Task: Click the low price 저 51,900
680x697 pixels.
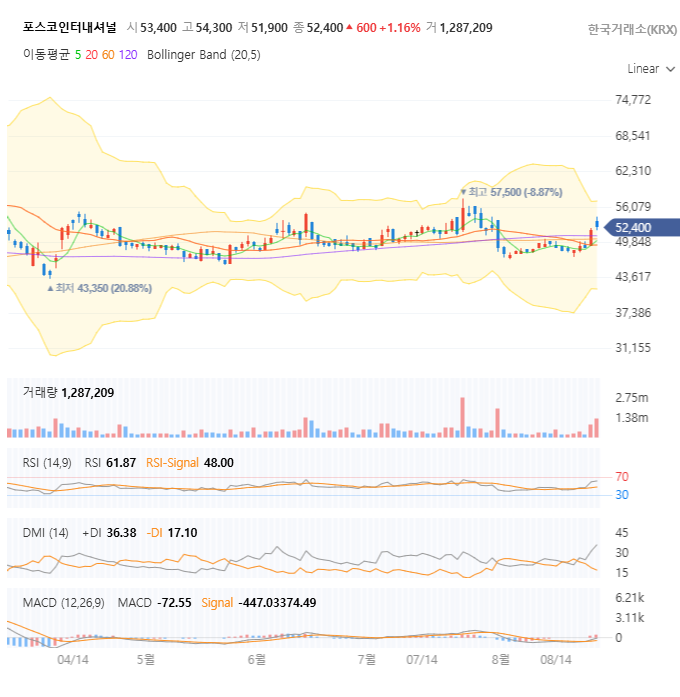Action: click(263, 28)
